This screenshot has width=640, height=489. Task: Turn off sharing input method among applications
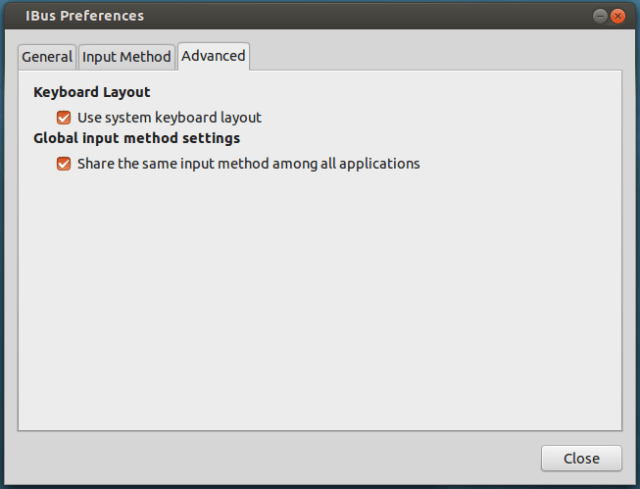tap(64, 163)
